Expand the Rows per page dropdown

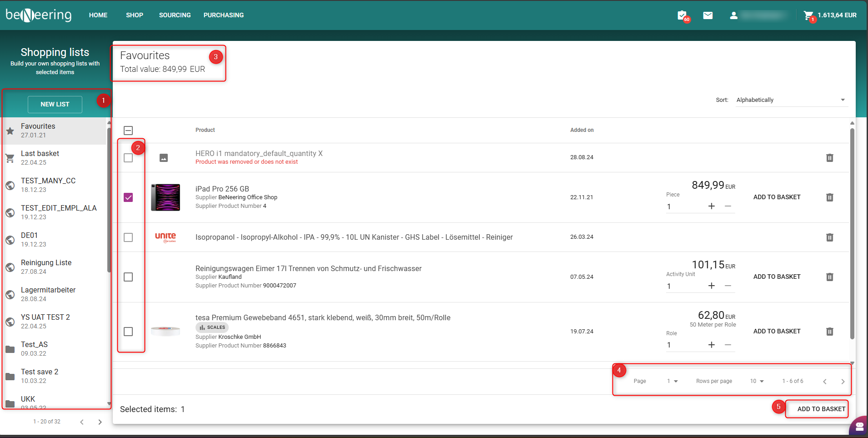(757, 381)
